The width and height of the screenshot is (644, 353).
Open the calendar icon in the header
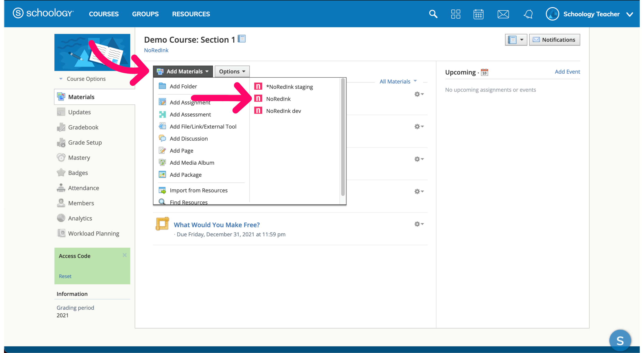coord(478,14)
